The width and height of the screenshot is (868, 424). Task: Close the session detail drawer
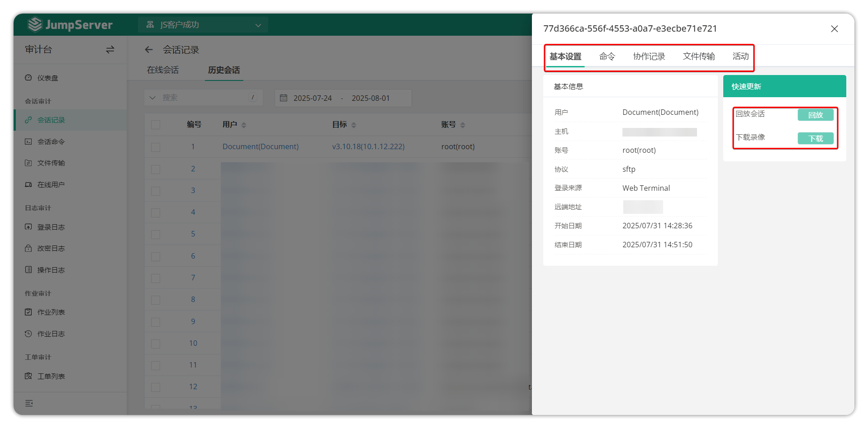835,29
